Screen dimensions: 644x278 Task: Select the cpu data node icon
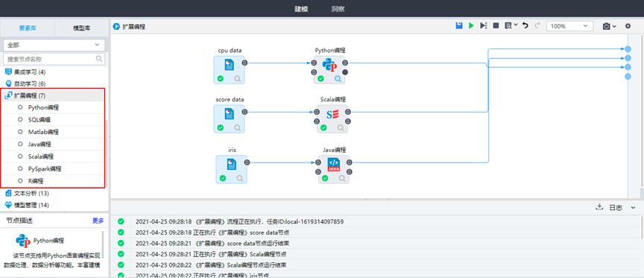coord(229,66)
